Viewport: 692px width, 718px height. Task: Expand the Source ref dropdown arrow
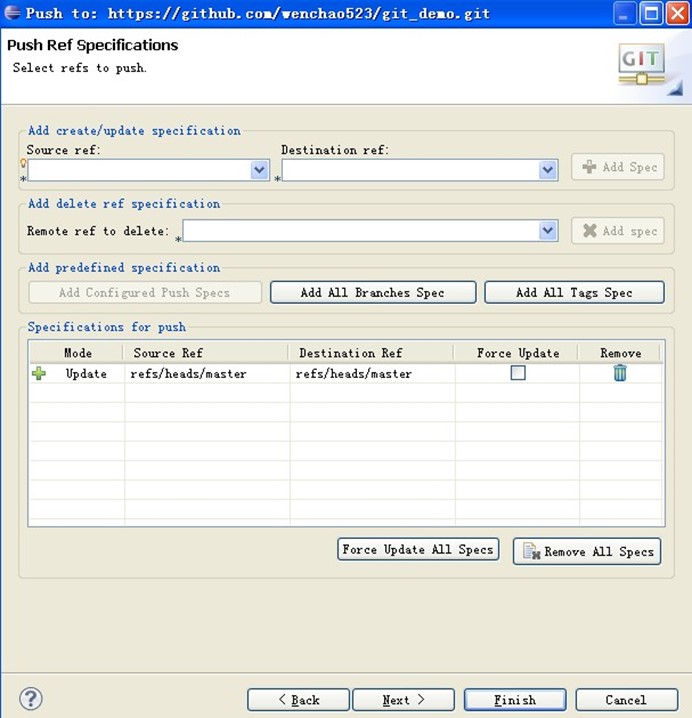[x=260, y=170]
